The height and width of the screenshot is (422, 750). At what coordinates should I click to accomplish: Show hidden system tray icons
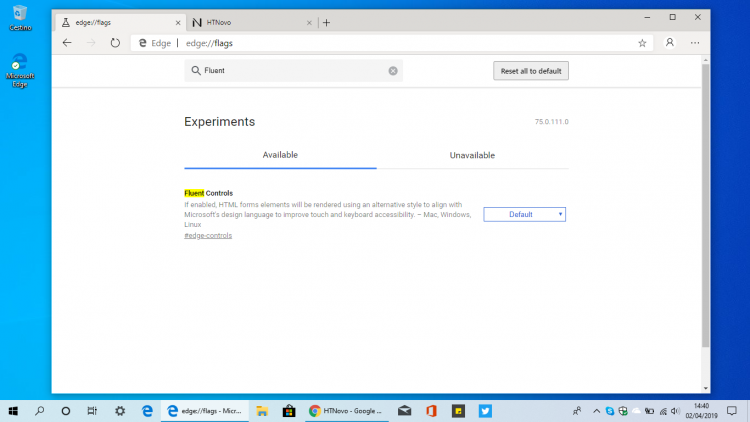point(596,411)
